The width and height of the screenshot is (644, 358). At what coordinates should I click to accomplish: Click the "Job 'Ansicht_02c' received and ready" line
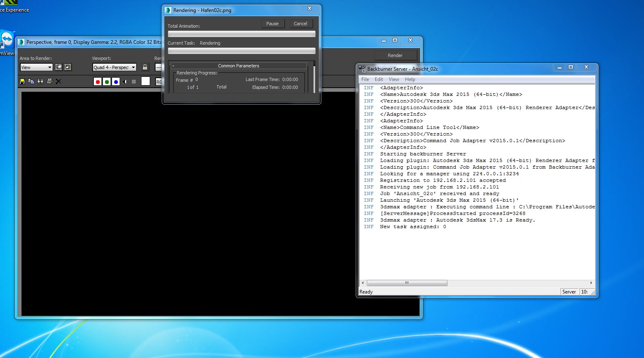[440, 193]
